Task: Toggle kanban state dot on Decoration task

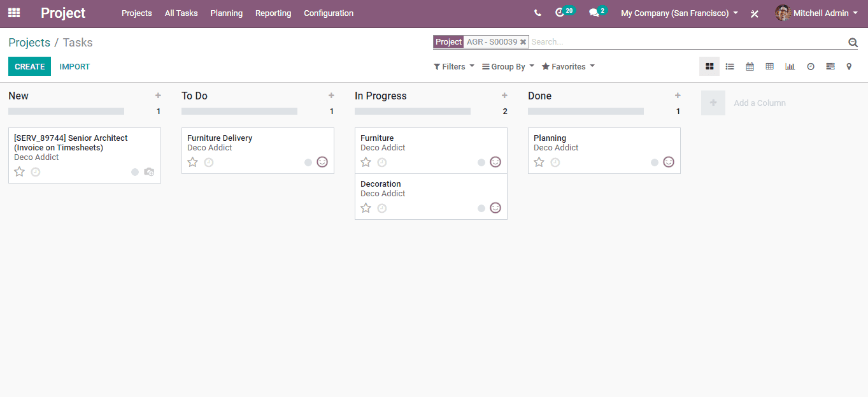Action: (481, 208)
